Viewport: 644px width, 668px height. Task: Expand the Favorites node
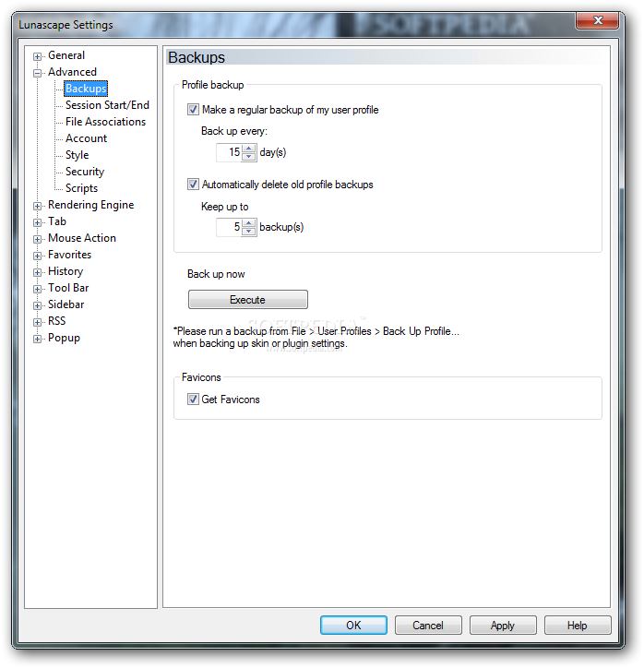click(x=38, y=256)
